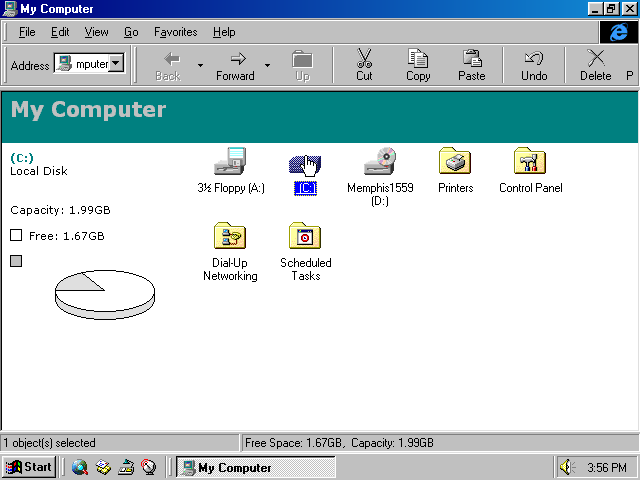Open the View menu
Image resolution: width=640 pixels, height=480 pixels.
pyautogui.click(x=96, y=32)
